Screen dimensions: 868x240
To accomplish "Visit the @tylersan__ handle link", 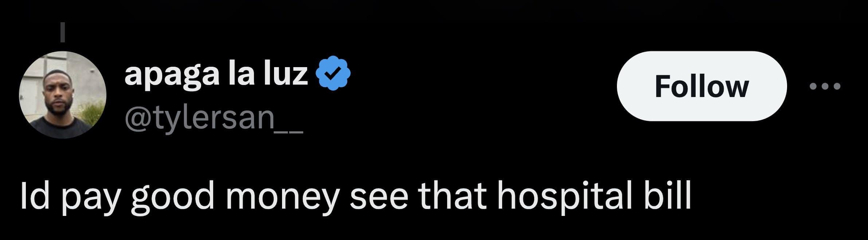I will click(x=214, y=118).
